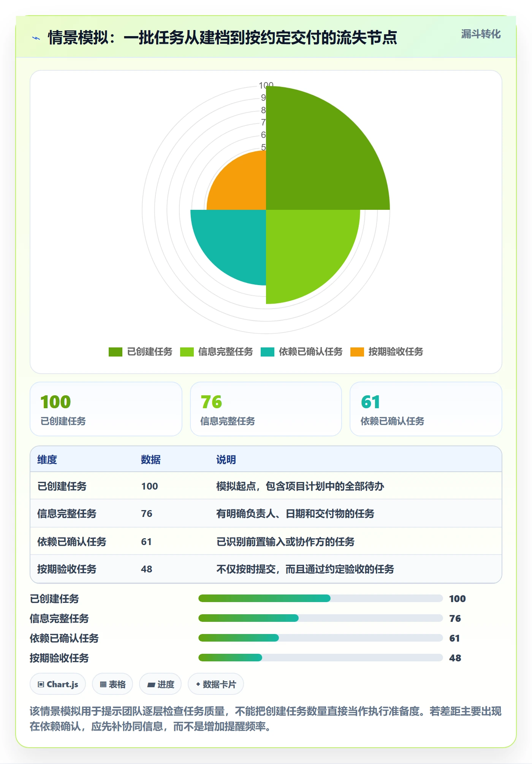Click the 100 value right of the progress bar
Screen dimensions: 532x764
pyautogui.click(x=458, y=599)
